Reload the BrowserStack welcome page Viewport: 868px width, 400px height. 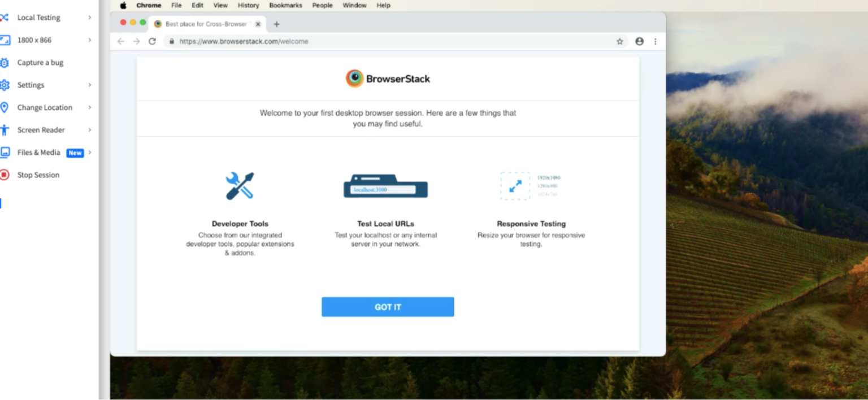(x=151, y=41)
